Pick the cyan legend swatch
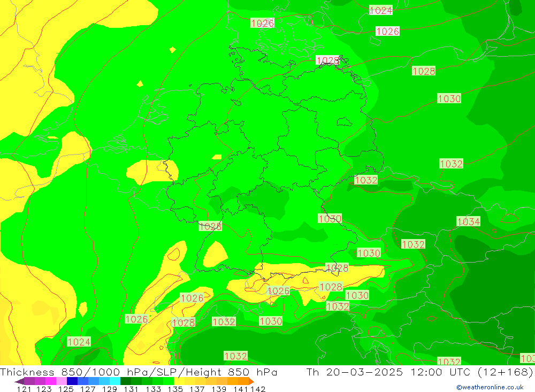The height and width of the screenshot is (392, 535). point(115,381)
